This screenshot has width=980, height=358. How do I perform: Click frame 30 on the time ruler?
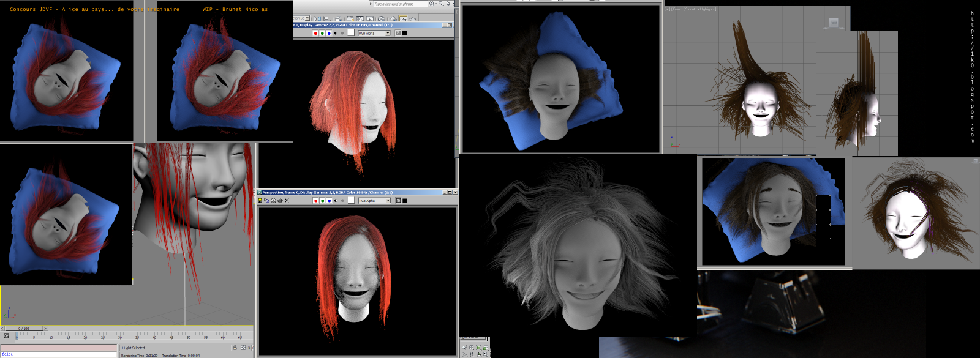pos(120,337)
